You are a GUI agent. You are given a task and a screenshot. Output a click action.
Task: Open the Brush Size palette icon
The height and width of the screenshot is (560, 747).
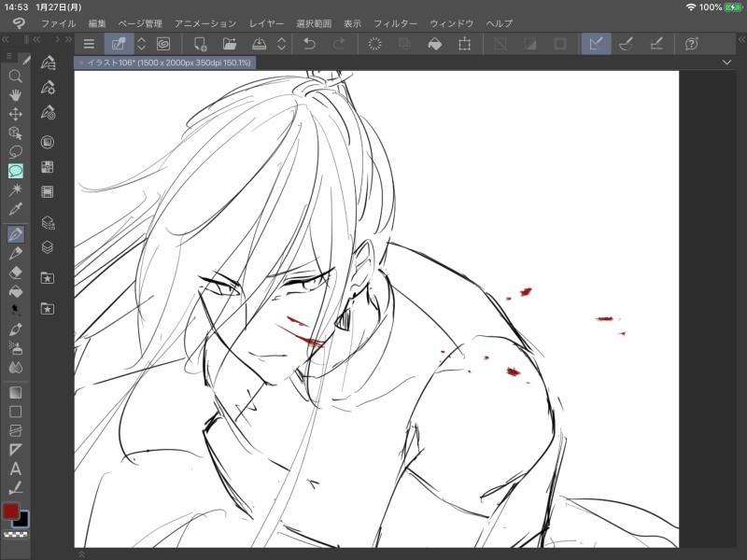(x=48, y=112)
